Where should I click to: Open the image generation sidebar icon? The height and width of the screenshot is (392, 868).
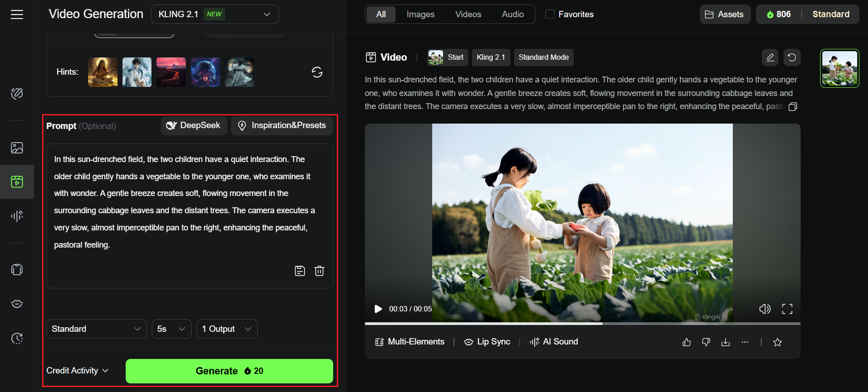pos(17,148)
